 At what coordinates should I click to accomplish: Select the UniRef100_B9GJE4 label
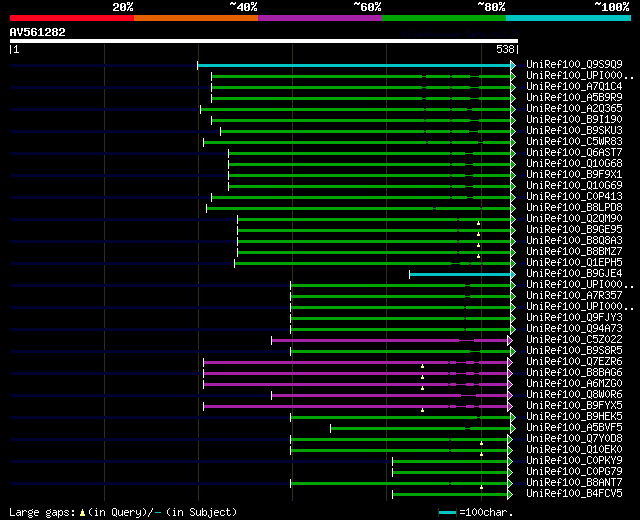click(x=574, y=273)
